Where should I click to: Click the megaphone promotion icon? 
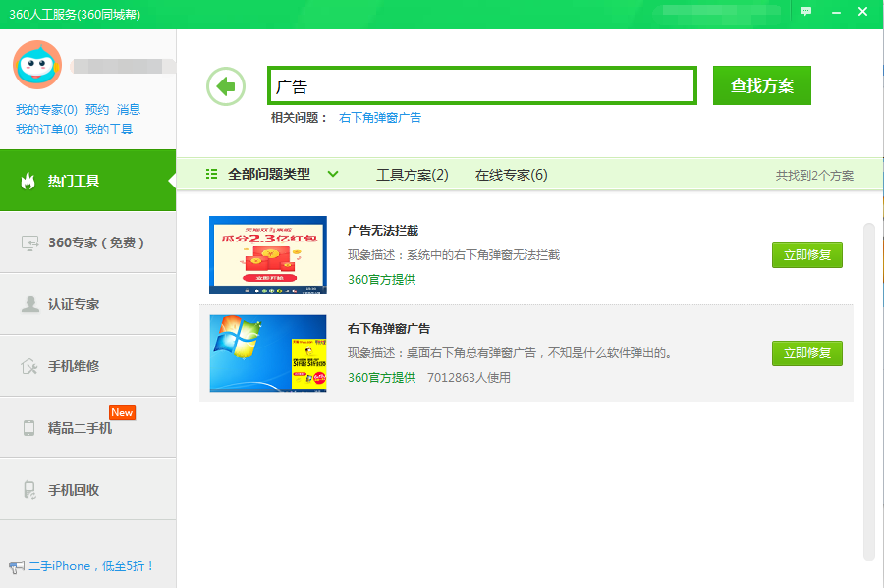(16, 566)
